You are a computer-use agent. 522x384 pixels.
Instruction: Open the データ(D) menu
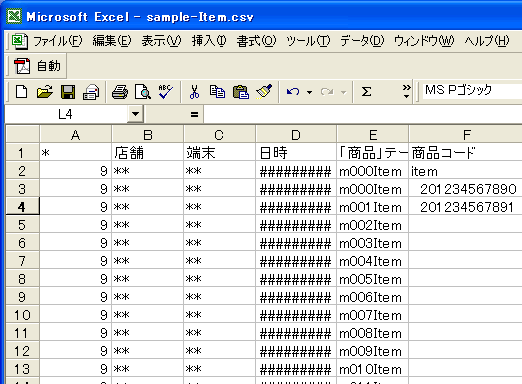click(x=362, y=41)
